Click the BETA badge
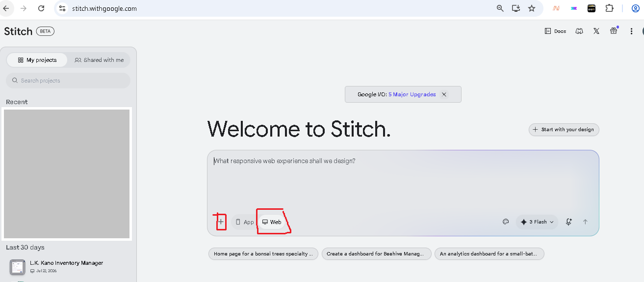Viewport: 644px width, 282px height. pyautogui.click(x=45, y=31)
